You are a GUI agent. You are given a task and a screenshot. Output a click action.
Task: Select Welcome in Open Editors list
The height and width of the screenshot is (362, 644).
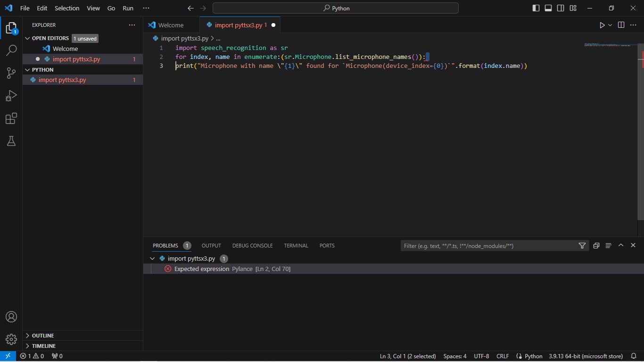[x=83, y=49]
